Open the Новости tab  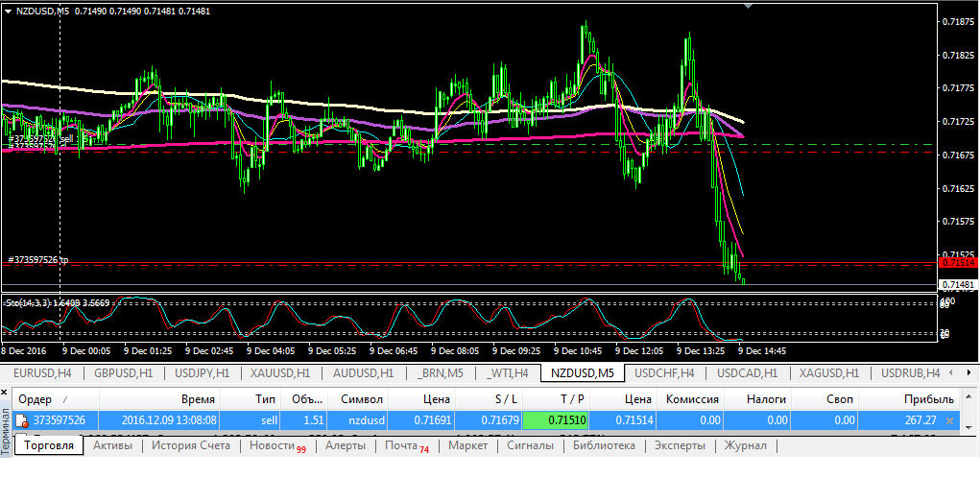(277, 445)
